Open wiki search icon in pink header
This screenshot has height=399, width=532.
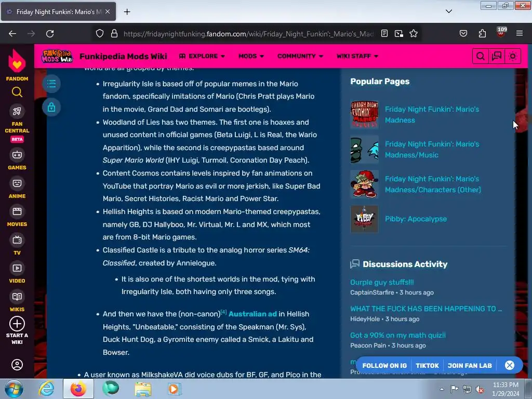coord(480,56)
